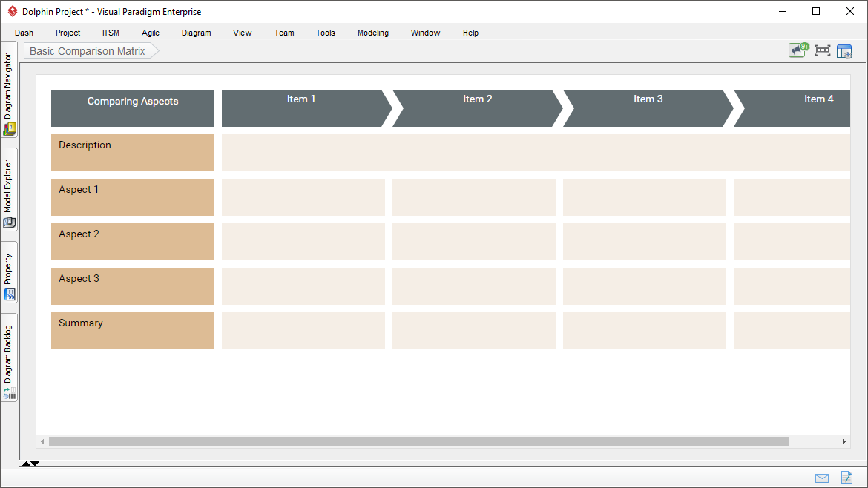Select the Item 4 header arrow
Viewport: 868px width, 488px height.
pyautogui.click(x=792, y=108)
